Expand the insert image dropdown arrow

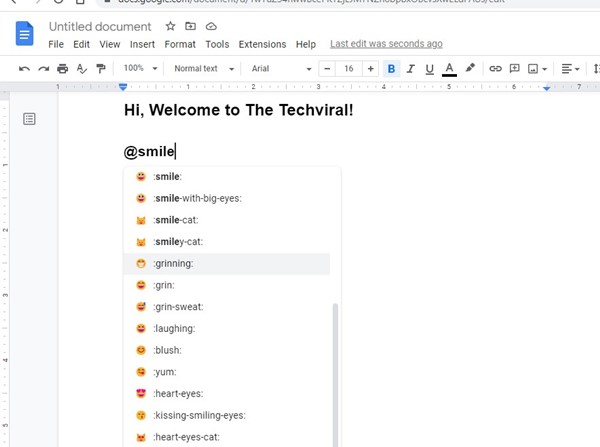tap(545, 69)
